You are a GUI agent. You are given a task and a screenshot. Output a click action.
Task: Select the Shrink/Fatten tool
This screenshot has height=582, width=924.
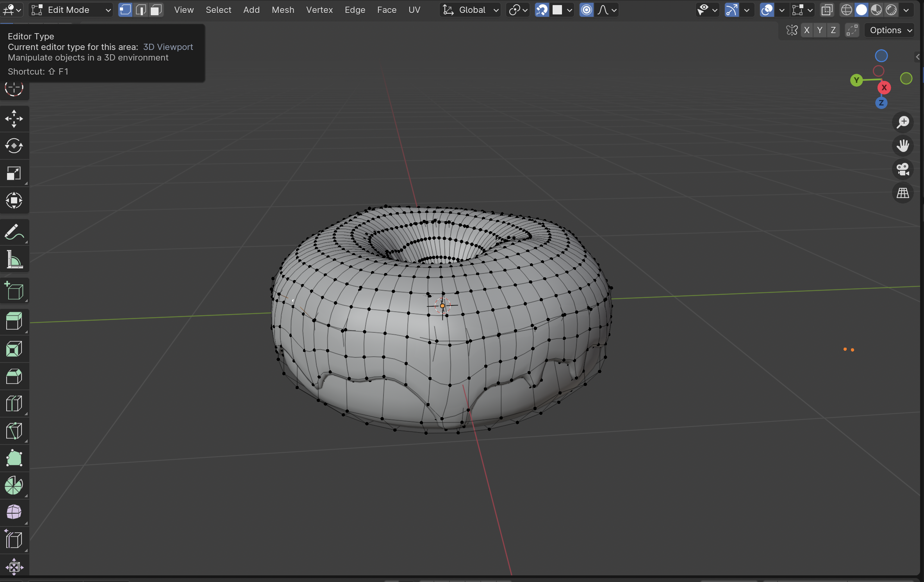click(14, 566)
